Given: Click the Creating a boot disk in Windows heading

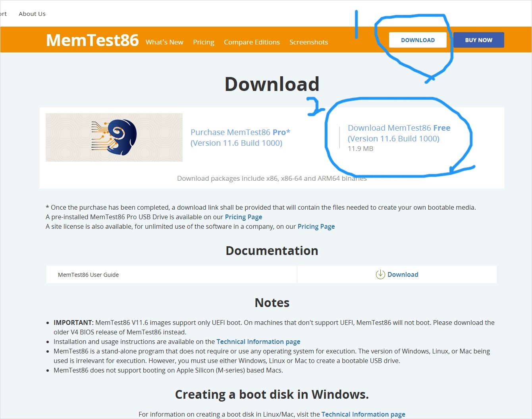Looking at the screenshot, I should tap(272, 394).
